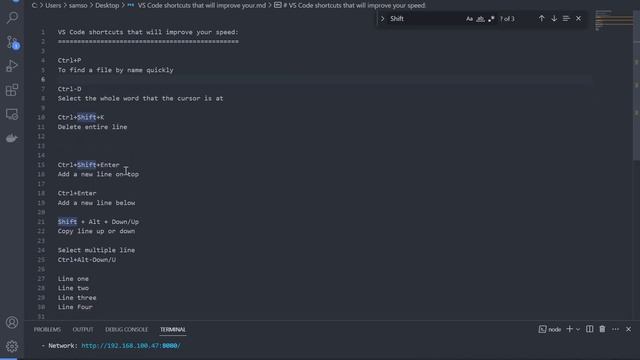The height and width of the screenshot is (360, 640).
Task: Open the Manage settings gear
Action: coord(12,346)
